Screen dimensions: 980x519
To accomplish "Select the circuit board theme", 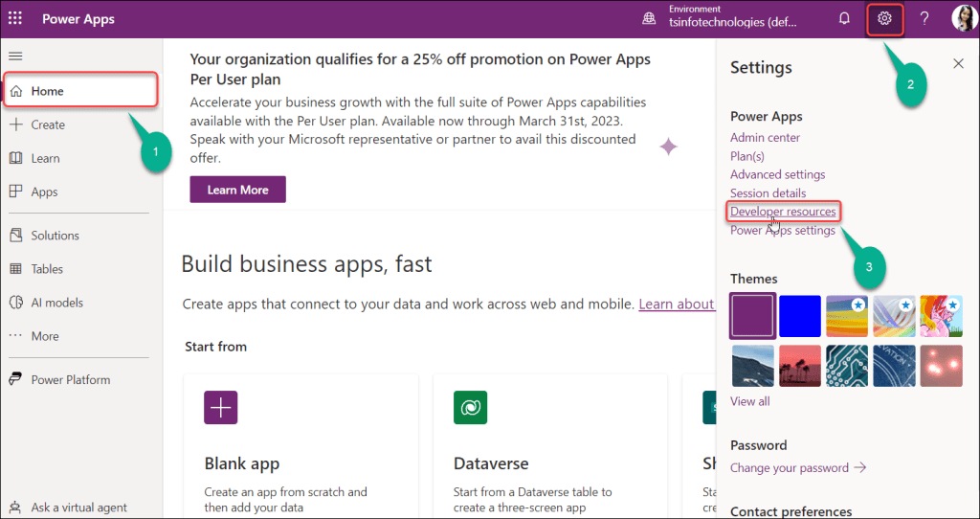I will (x=847, y=366).
